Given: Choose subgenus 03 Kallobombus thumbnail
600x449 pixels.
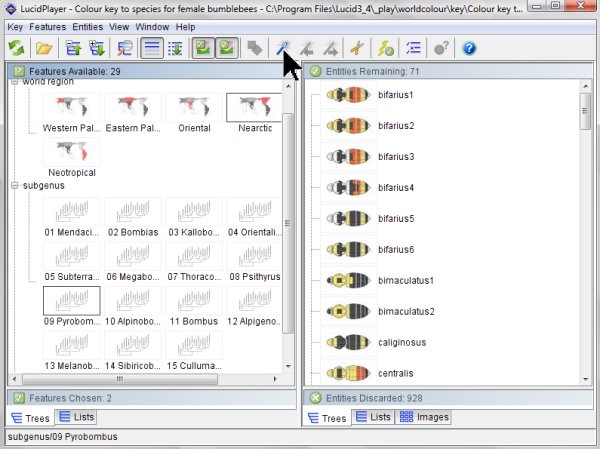Looking at the screenshot, I should pos(194,212).
